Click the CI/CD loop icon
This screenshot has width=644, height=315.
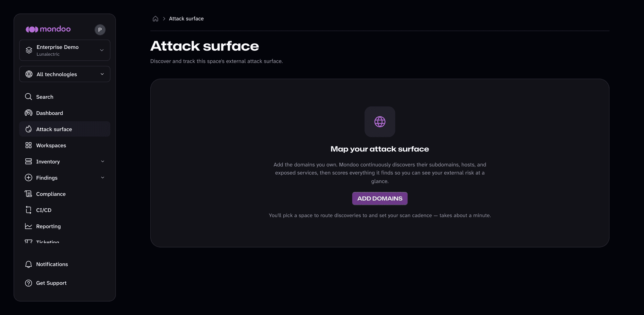pos(28,210)
